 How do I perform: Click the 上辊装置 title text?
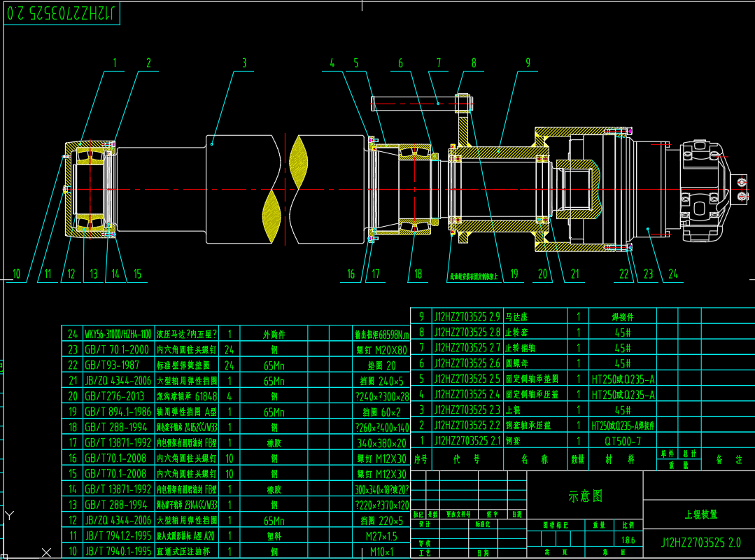(700, 514)
